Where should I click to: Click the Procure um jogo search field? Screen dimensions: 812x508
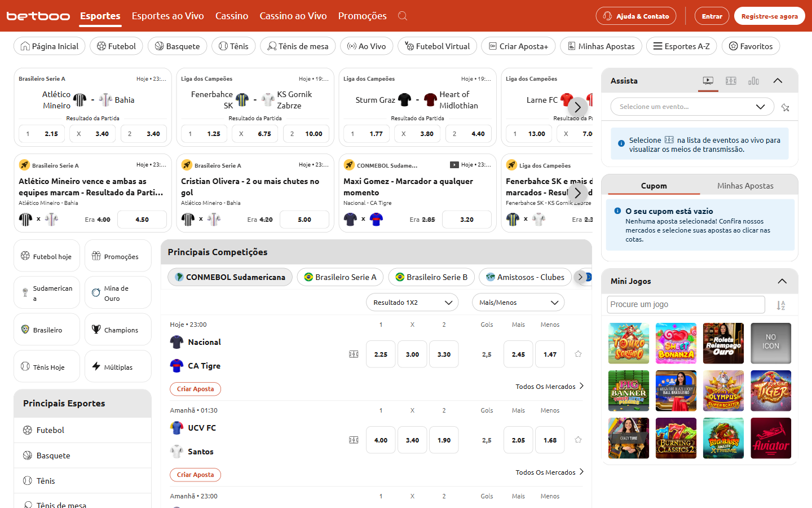(x=686, y=304)
